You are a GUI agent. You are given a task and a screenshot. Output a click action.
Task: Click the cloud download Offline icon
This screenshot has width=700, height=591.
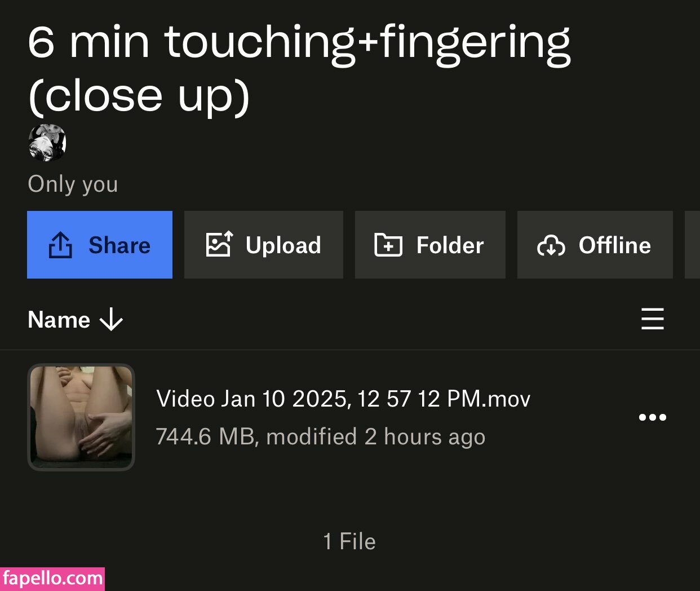coord(551,245)
